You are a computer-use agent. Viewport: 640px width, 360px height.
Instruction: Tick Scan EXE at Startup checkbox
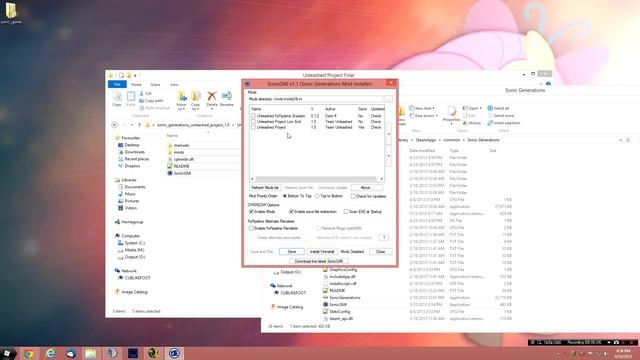pyautogui.click(x=346, y=211)
